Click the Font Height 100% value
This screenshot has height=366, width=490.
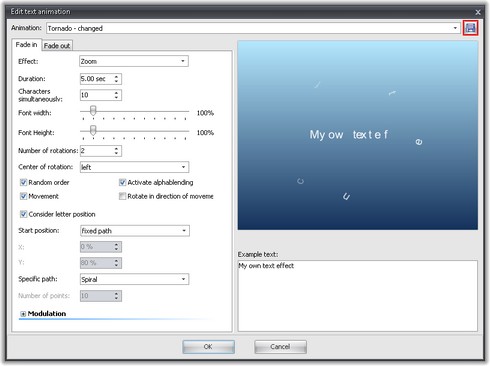(x=205, y=133)
